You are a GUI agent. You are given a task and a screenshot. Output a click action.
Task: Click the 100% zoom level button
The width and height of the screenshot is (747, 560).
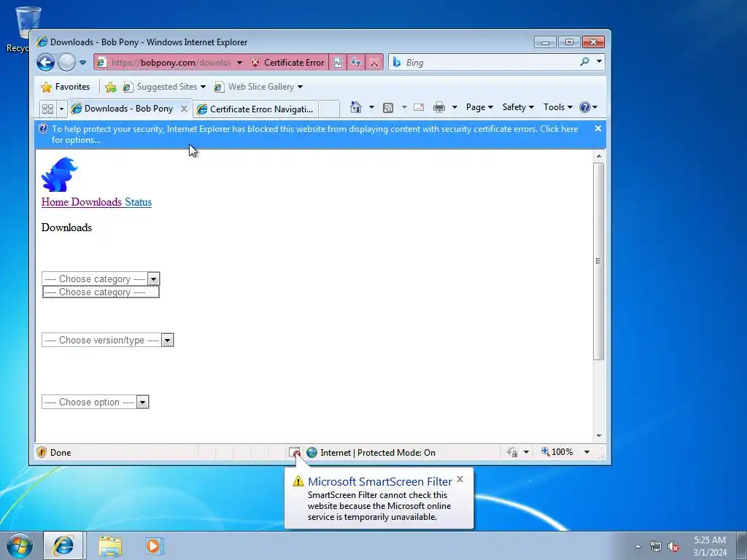point(557,452)
